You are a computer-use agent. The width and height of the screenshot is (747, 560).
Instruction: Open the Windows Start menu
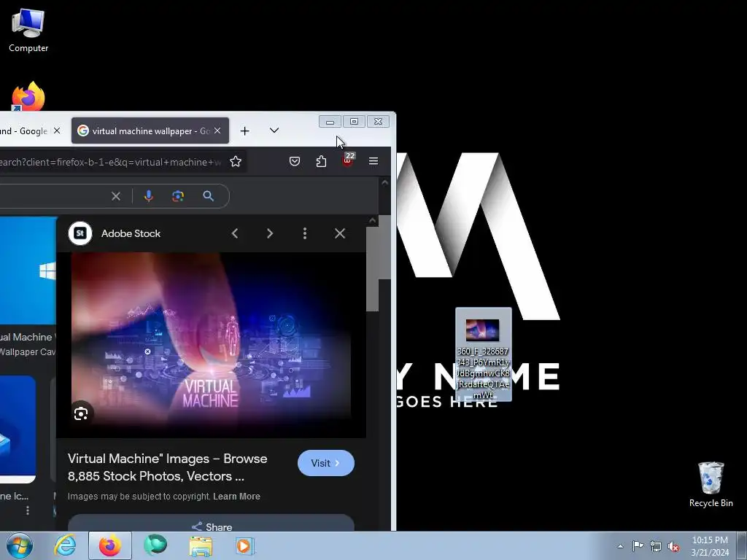click(x=20, y=545)
